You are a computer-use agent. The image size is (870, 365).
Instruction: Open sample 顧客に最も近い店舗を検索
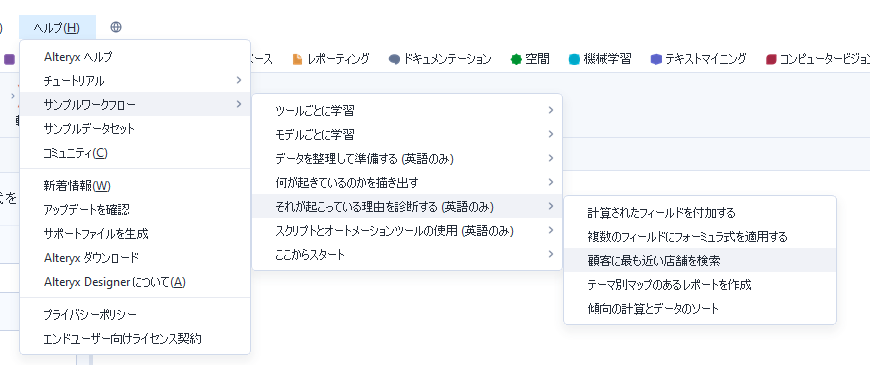pos(700,260)
